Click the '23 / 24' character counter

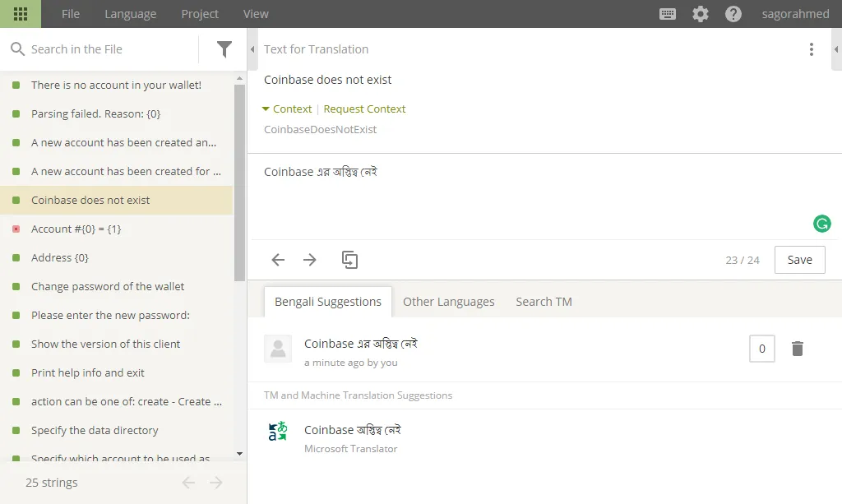pos(743,261)
